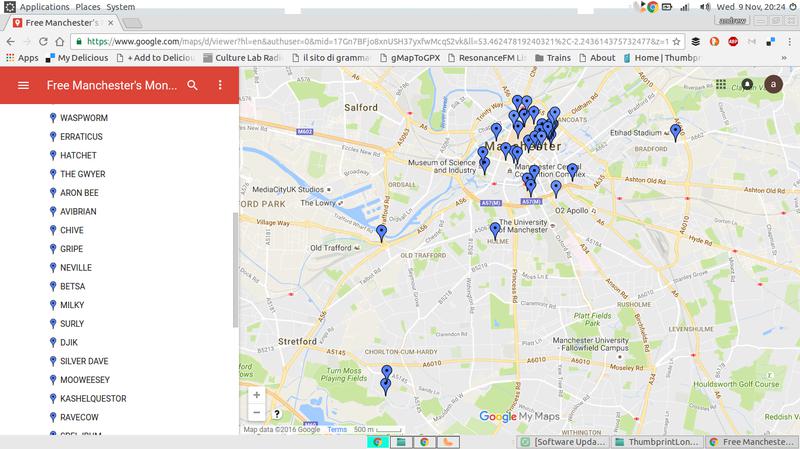Screen dimensions: 800x449
Task: Close the Free Manchester's browser tab
Action: 110,23
